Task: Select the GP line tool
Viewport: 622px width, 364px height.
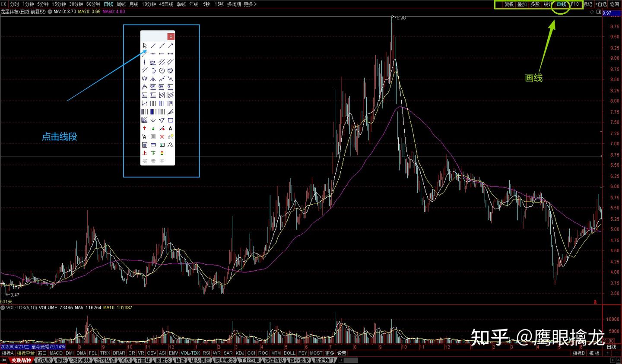Action: tap(153, 87)
